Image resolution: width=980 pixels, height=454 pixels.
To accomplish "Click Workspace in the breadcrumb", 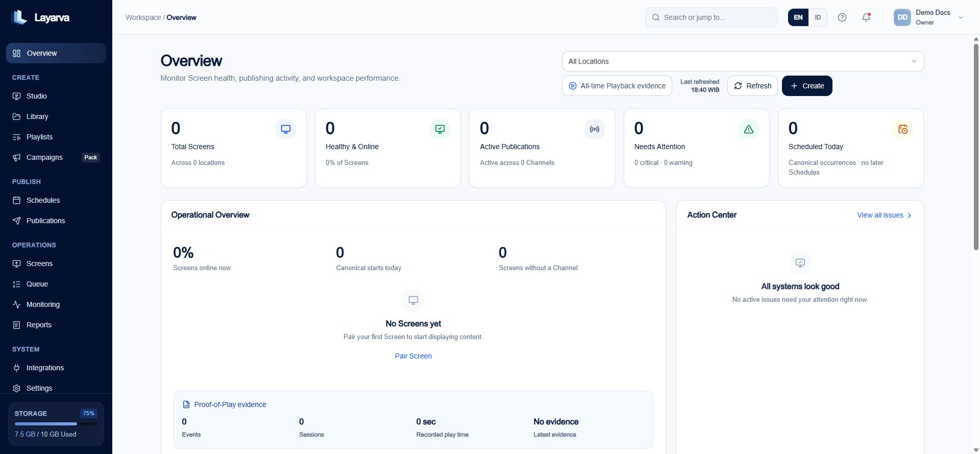I will coord(143,17).
